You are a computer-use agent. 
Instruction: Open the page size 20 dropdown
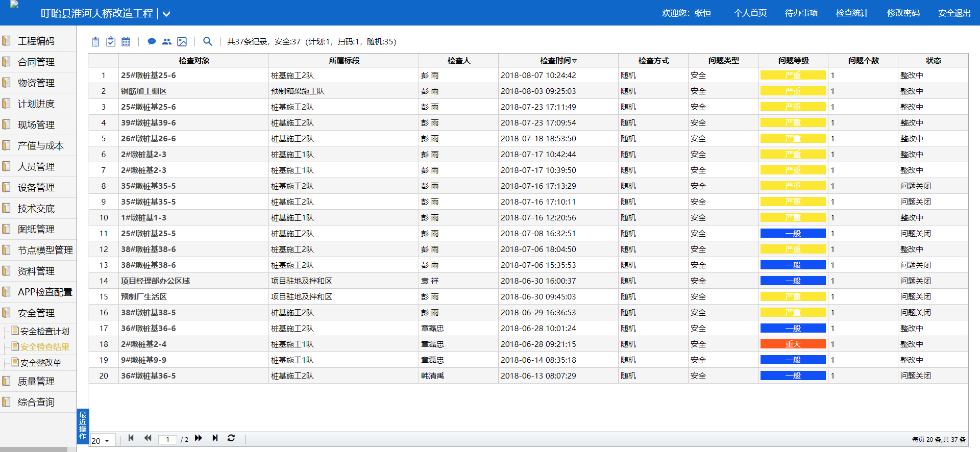pyautogui.click(x=102, y=441)
